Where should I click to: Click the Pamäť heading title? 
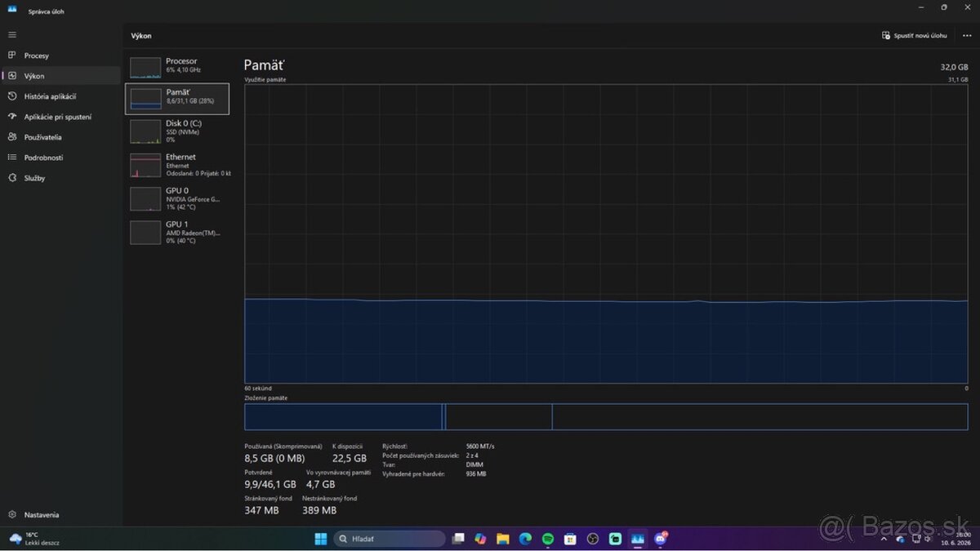point(265,64)
